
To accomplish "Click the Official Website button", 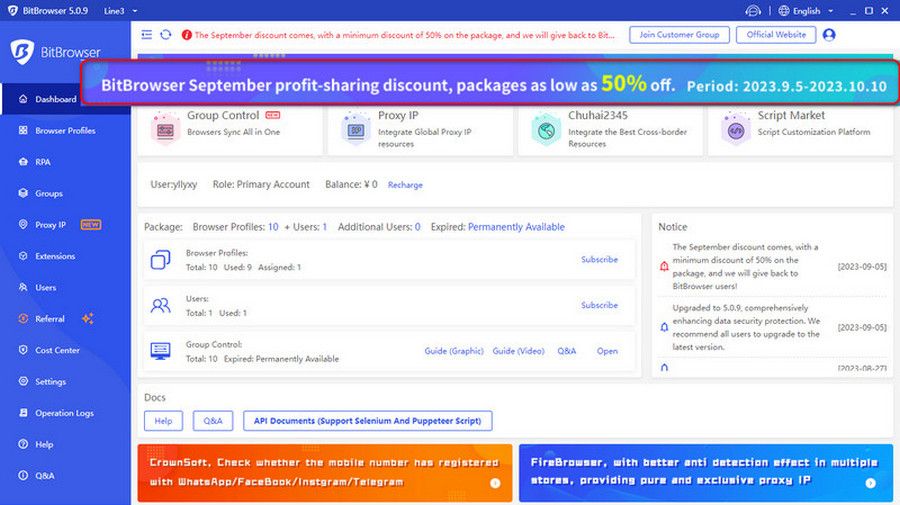I will point(776,35).
